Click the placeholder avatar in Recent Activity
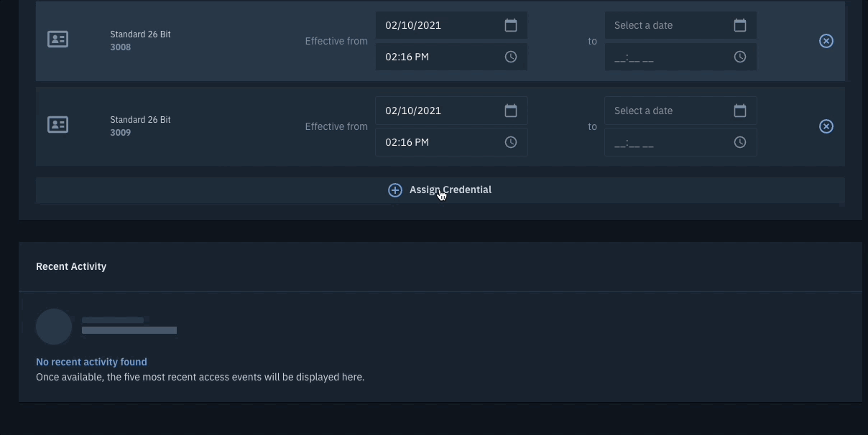This screenshot has width=868, height=435. [x=54, y=327]
